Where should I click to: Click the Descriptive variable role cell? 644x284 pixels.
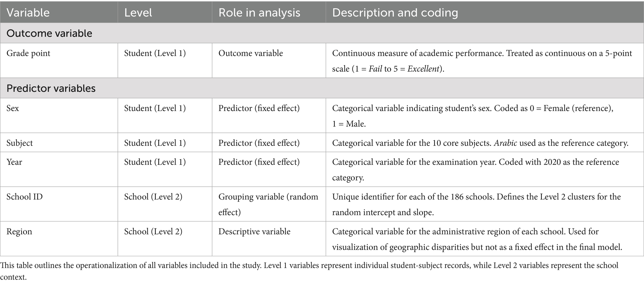coord(254,231)
